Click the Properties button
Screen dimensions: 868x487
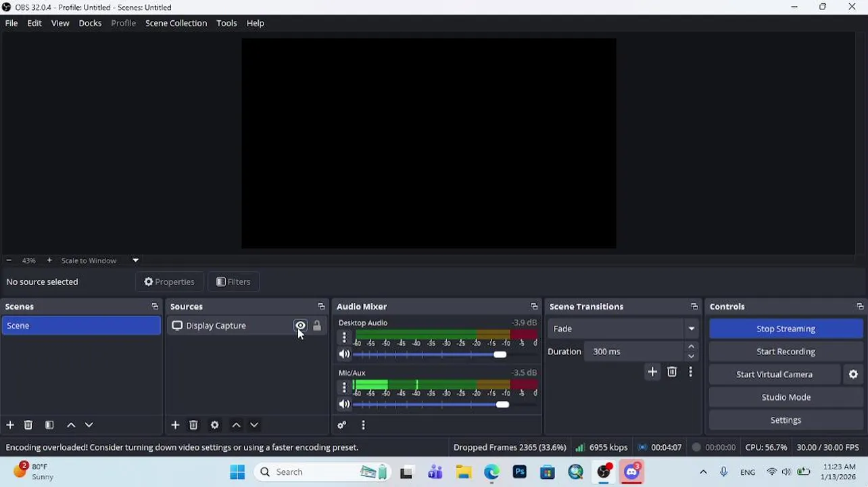[x=169, y=282]
